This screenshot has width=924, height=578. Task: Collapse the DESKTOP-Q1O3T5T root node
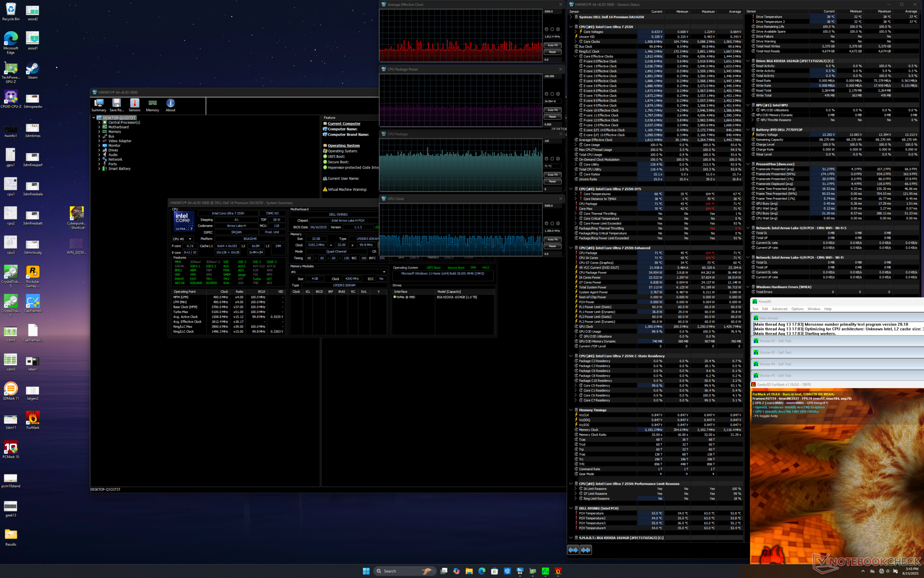click(94, 118)
